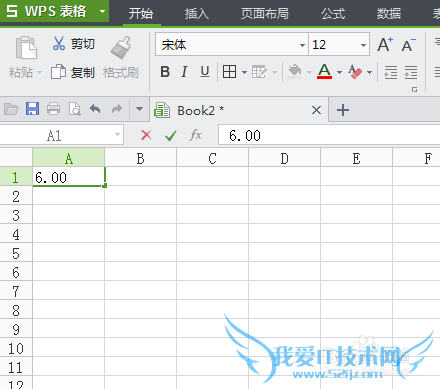Open the font size dropdown

tap(363, 45)
